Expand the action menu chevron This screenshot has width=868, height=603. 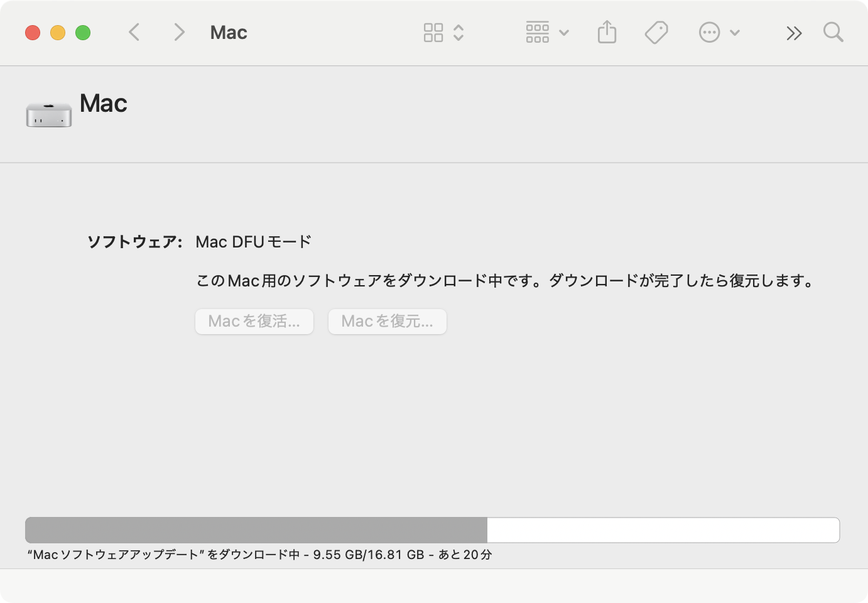[x=735, y=33]
